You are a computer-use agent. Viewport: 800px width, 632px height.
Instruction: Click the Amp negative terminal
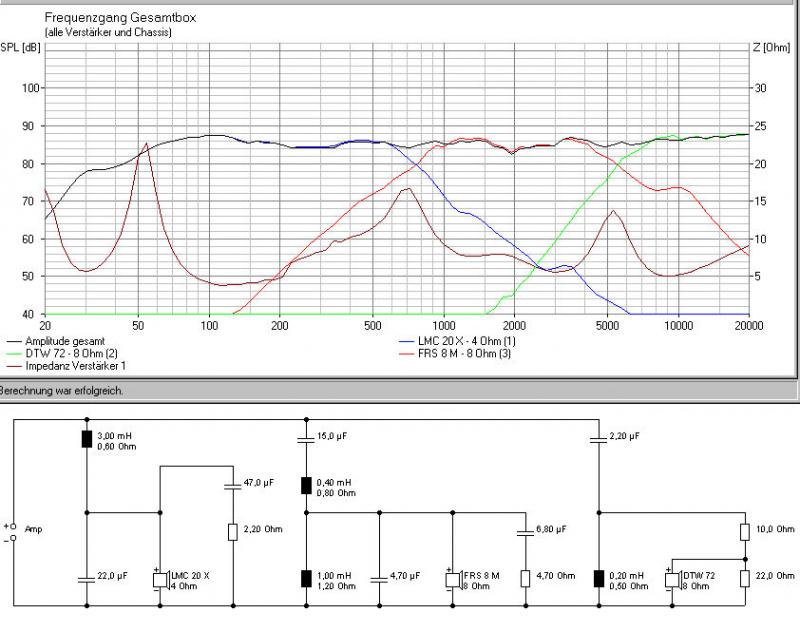pyautogui.click(x=13, y=538)
